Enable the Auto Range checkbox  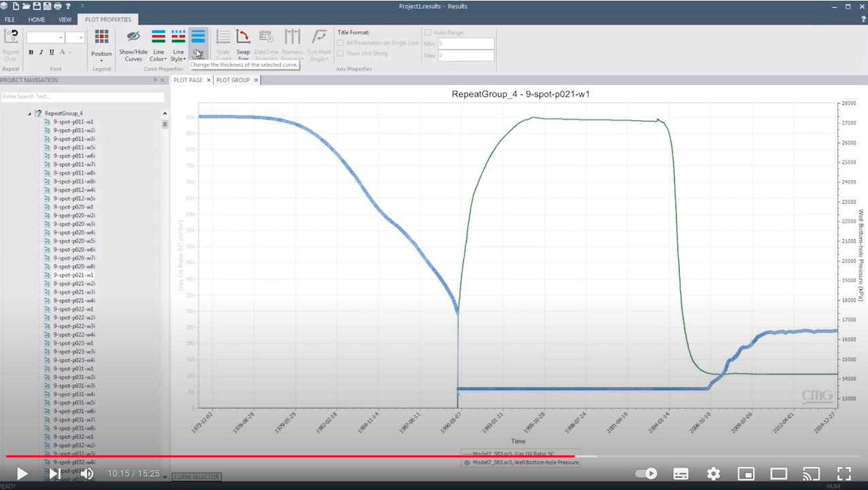tap(428, 33)
